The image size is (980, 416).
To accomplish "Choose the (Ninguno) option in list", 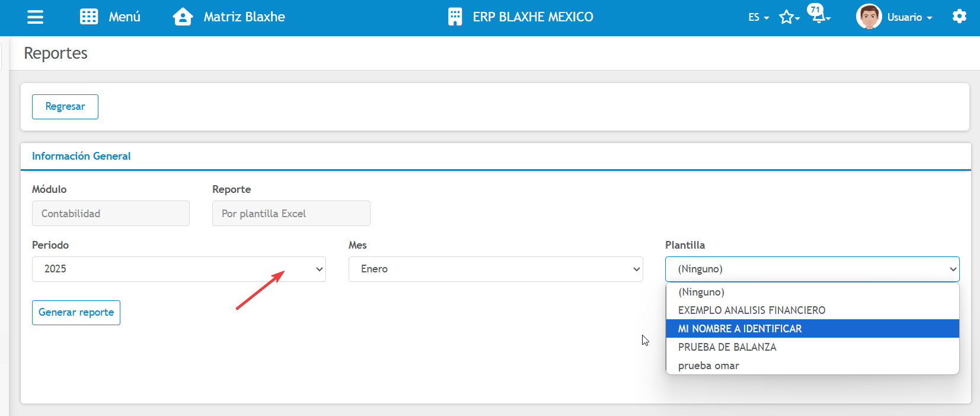I will coord(812,292).
